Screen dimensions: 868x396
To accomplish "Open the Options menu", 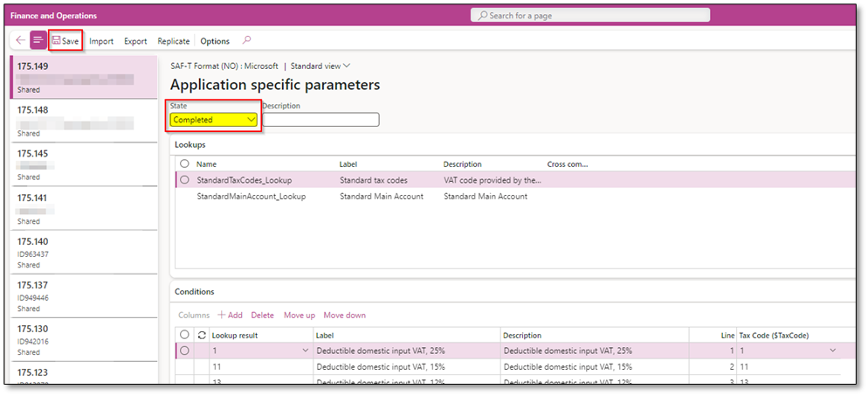I will (215, 41).
